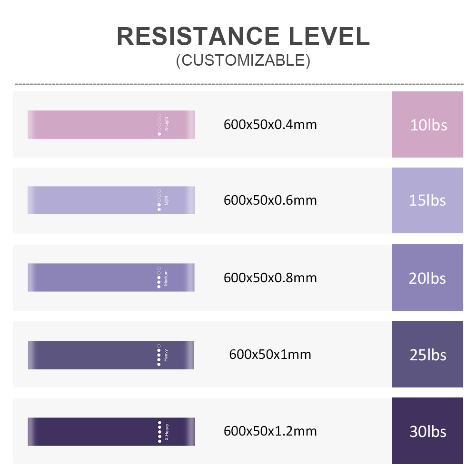Select the pink 10lbs color block

pyautogui.click(x=427, y=124)
